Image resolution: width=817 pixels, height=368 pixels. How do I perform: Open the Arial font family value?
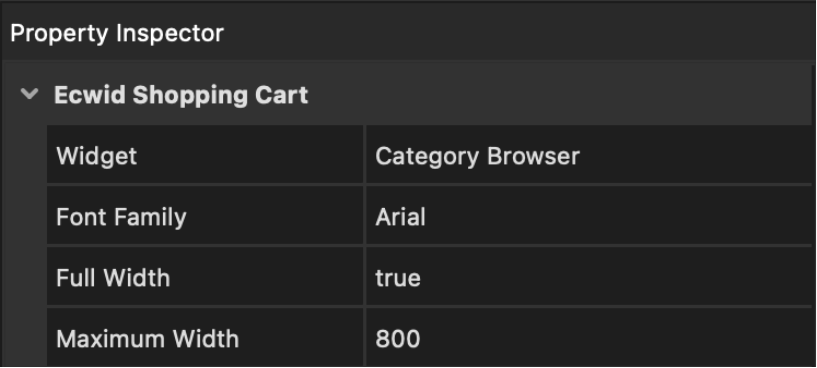pos(589,215)
